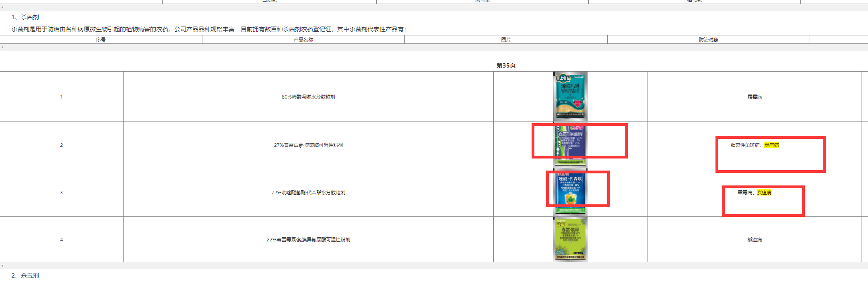Click the 第35页 page label
868x282 pixels.
coord(506,65)
